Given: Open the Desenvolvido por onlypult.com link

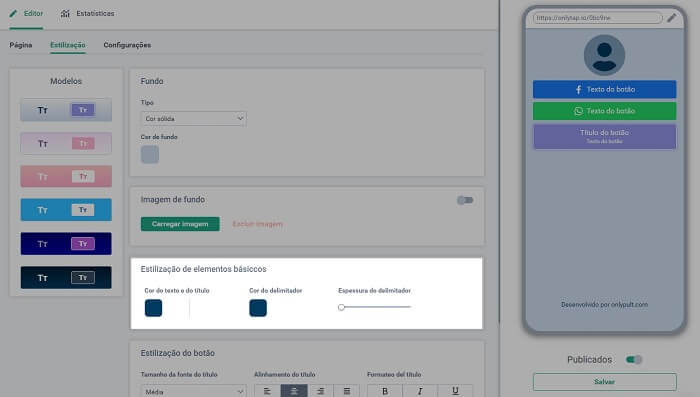Looking at the screenshot, I should click(x=604, y=305).
